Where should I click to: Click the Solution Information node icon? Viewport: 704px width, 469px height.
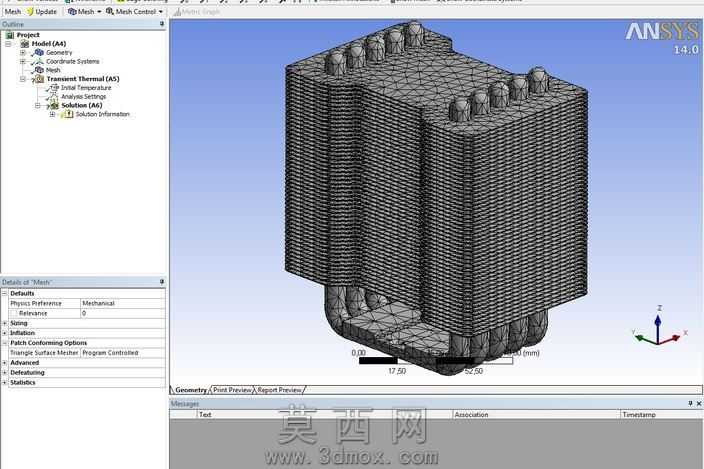coord(68,114)
